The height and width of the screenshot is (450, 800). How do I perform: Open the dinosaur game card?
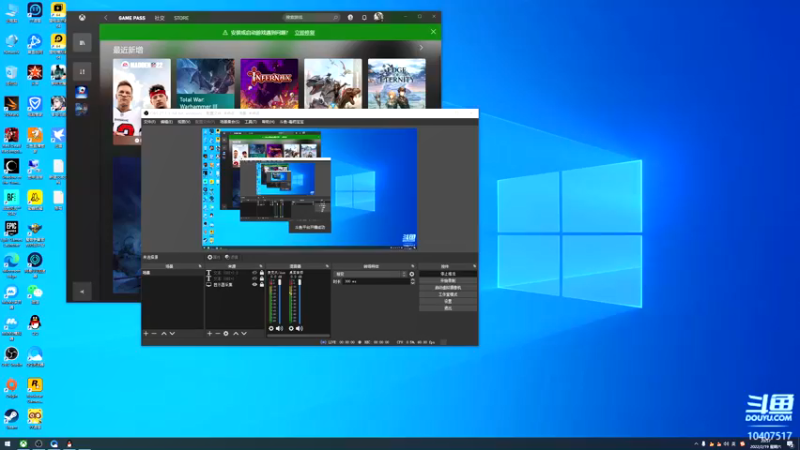click(333, 84)
